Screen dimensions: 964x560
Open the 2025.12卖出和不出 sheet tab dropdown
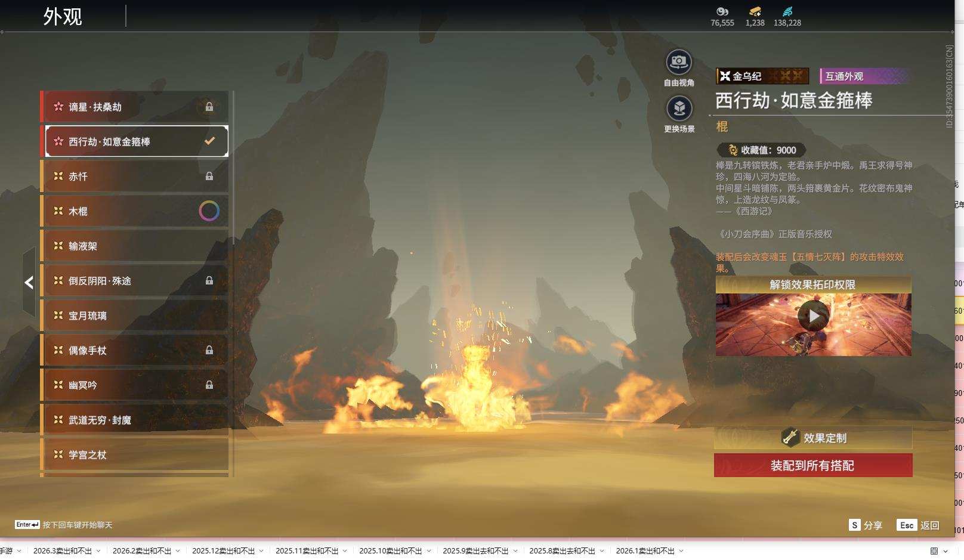(261, 551)
